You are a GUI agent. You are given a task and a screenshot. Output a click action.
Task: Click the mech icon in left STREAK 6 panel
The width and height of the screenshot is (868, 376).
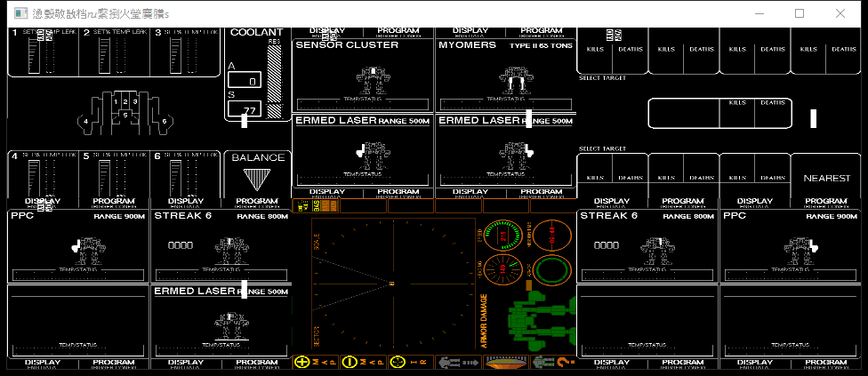[231, 251]
